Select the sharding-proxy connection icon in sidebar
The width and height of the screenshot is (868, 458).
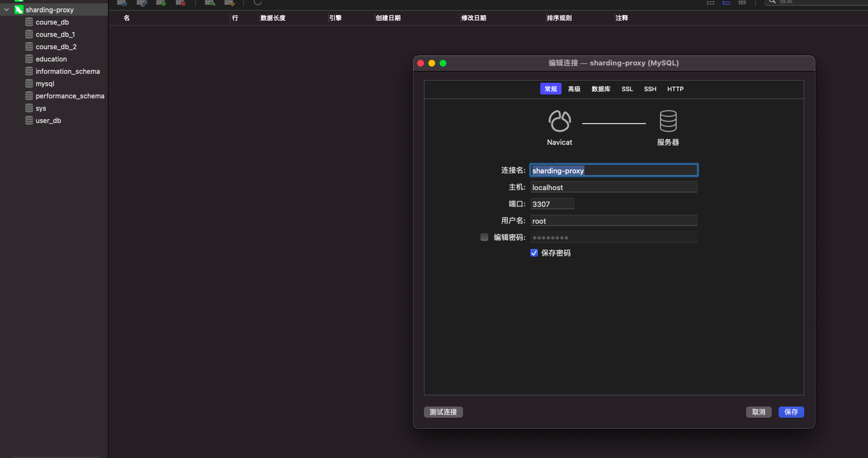tap(19, 10)
